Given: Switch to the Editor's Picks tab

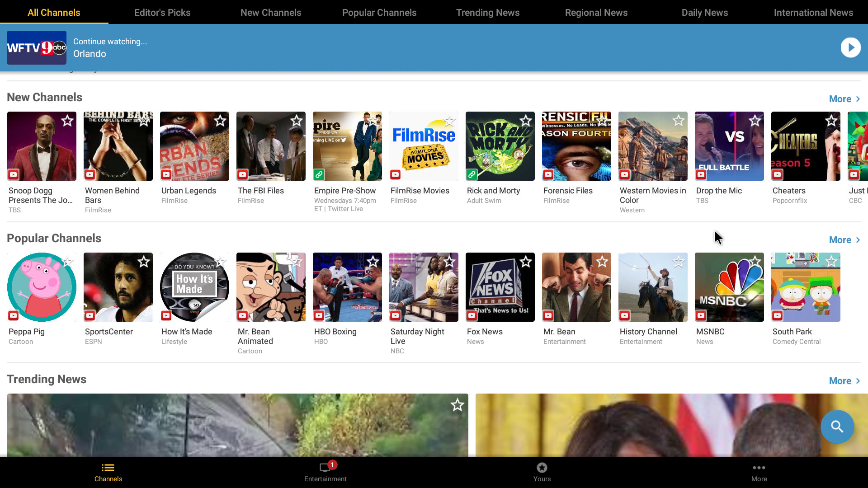Looking at the screenshot, I should 162,13.
